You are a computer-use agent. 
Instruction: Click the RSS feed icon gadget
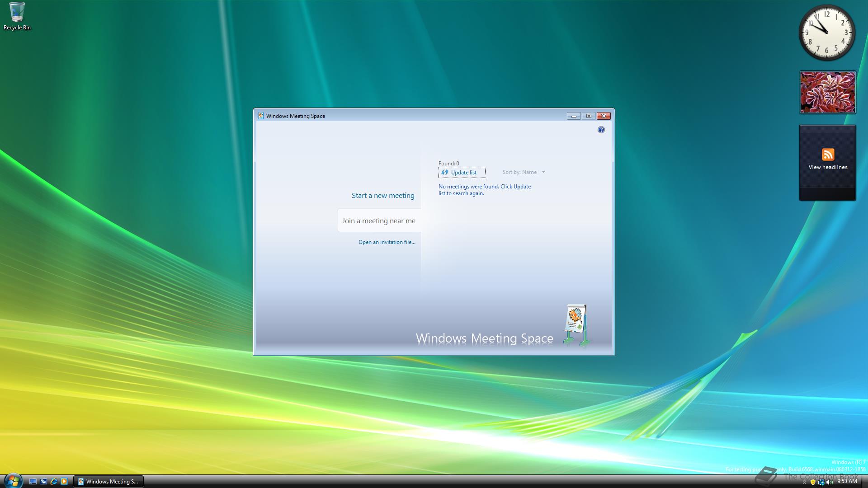point(828,155)
